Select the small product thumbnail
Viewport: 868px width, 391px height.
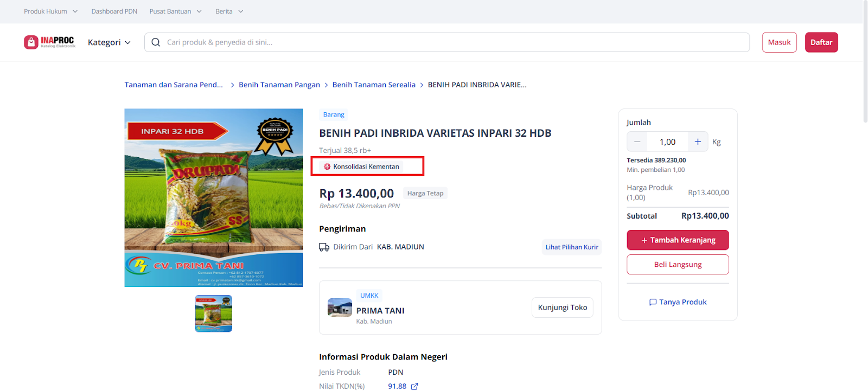214,313
